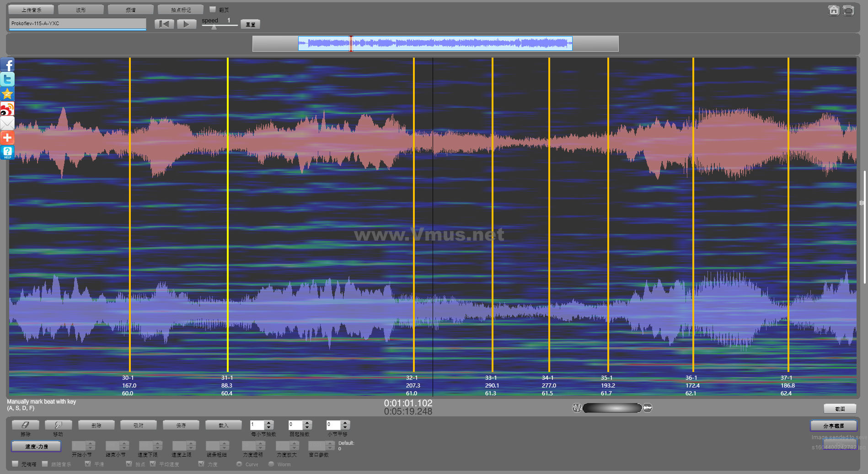The width and height of the screenshot is (868, 474).
Task: Click the 截图 screenshot button
Action: (x=840, y=409)
